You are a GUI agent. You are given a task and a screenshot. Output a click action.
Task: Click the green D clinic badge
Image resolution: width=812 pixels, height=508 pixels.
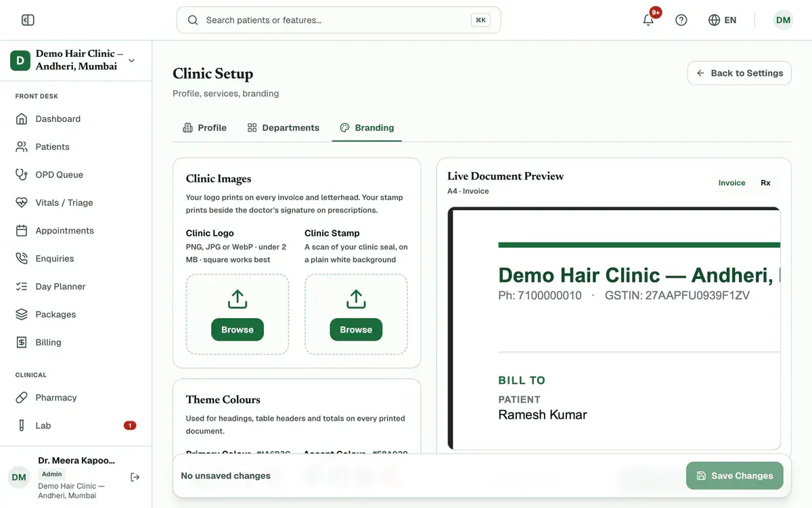[20, 60]
